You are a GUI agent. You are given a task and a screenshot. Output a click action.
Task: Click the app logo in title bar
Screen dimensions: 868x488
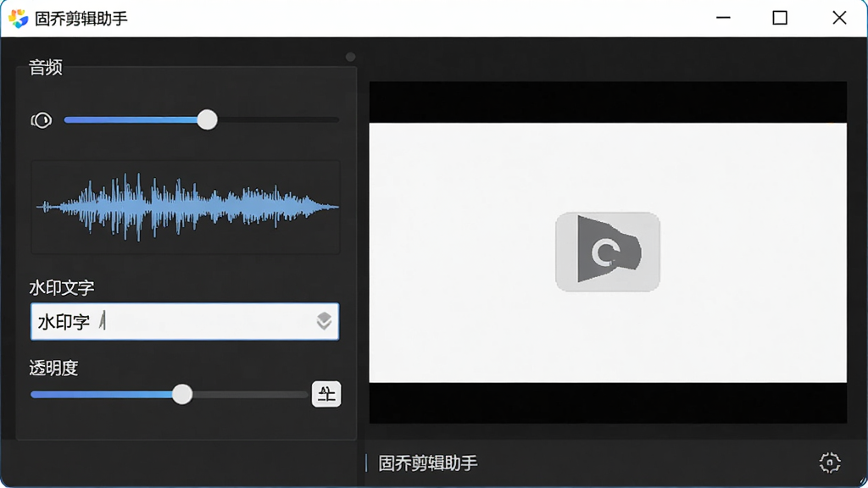coord(19,19)
